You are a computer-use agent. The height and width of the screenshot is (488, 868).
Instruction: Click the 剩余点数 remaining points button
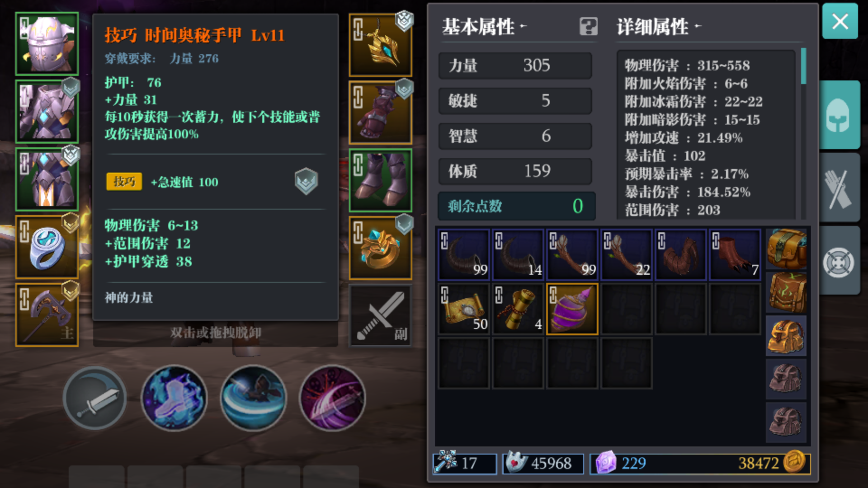point(516,206)
